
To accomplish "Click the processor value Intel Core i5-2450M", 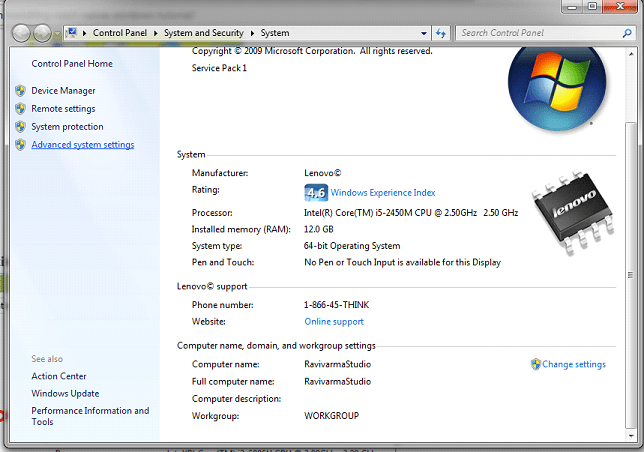I will point(411,213).
